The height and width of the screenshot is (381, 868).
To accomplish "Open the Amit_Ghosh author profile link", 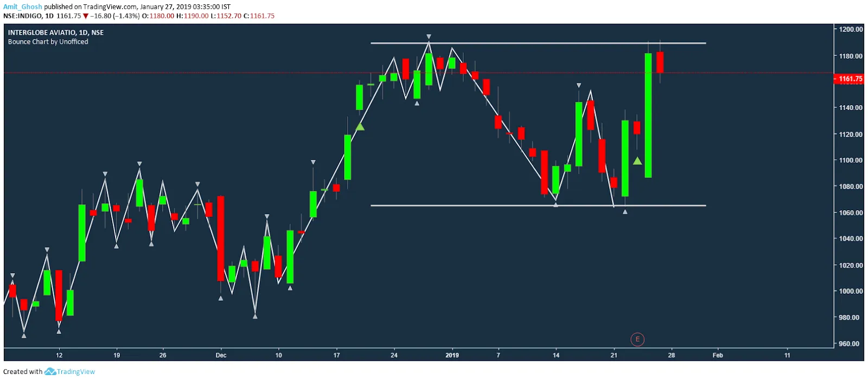I will pos(22,7).
